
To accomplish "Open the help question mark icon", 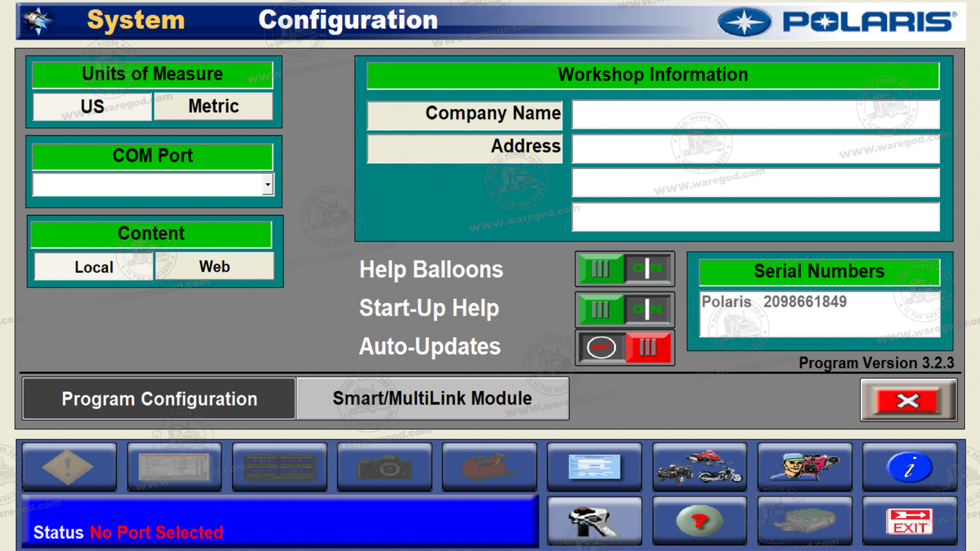I will pyautogui.click(x=699, y=520).
